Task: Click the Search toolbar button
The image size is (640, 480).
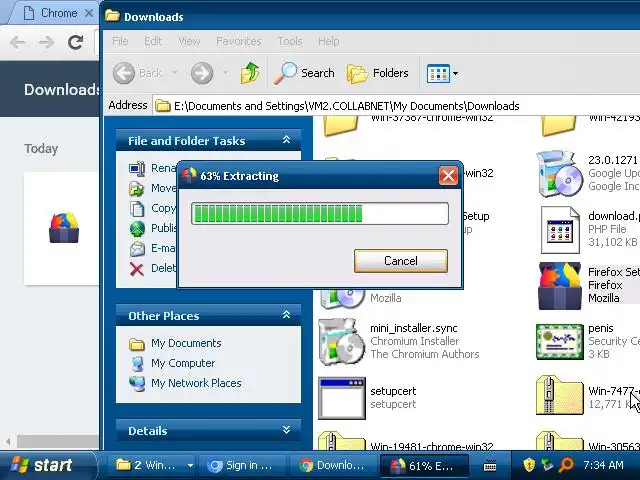Action: pos(304,73)
